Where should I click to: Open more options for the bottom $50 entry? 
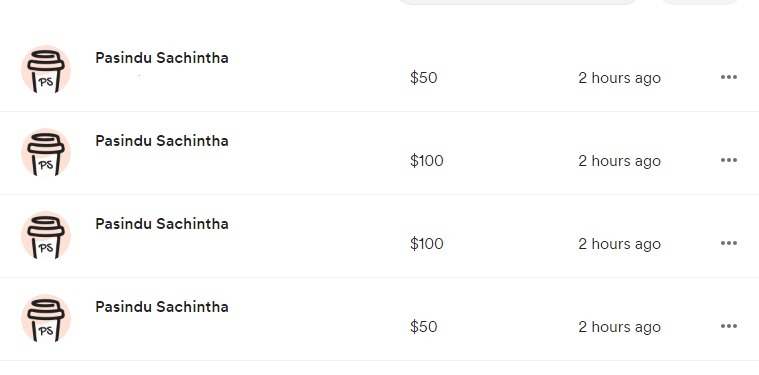(x=729, y=326)
